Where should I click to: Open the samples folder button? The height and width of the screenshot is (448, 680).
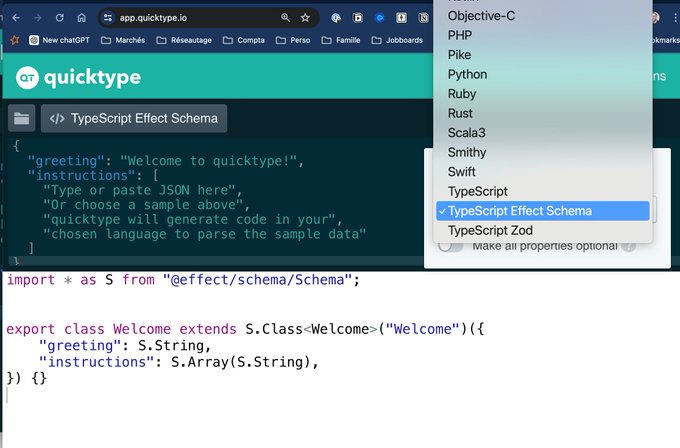[x=21, y=118]
